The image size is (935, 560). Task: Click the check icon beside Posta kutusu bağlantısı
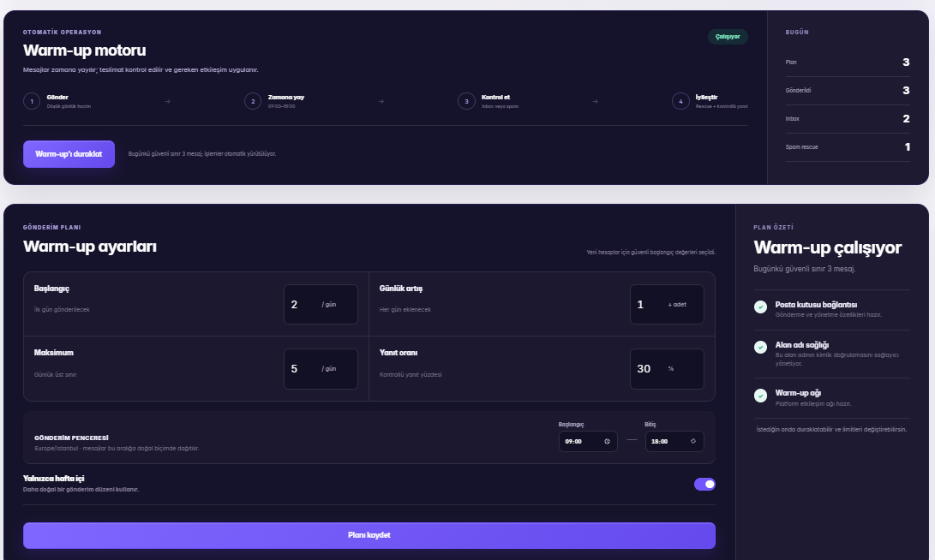pos(760,307)
